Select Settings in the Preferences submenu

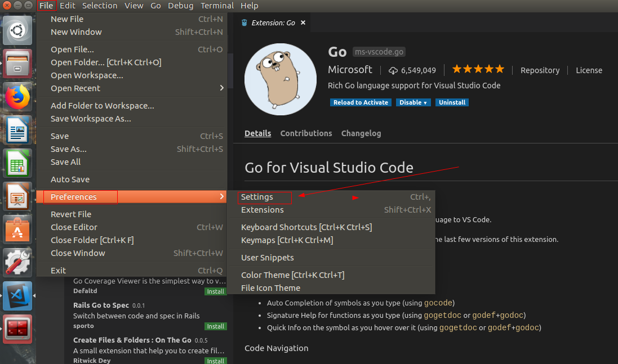tap(257, 197)
